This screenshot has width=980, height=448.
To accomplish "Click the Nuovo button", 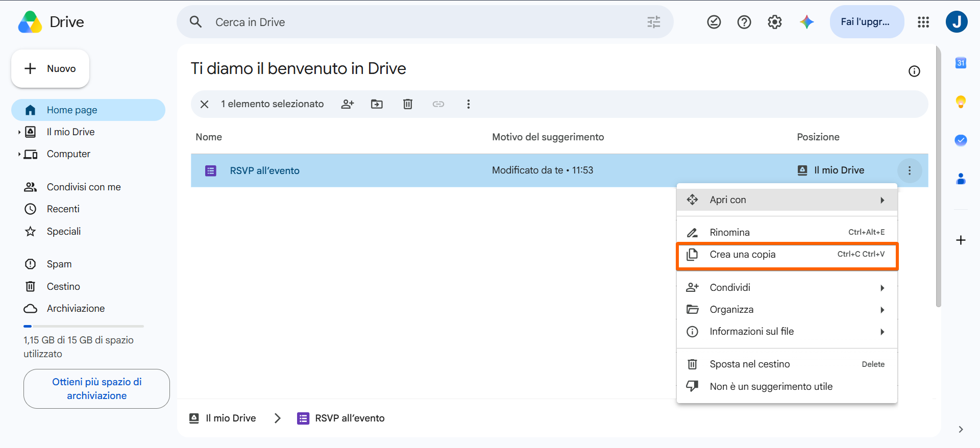I will click(50, 68).
